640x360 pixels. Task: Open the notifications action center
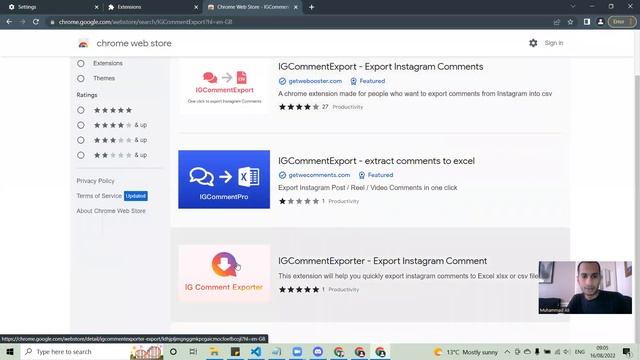pyautogui.click(x=627, y=352)
